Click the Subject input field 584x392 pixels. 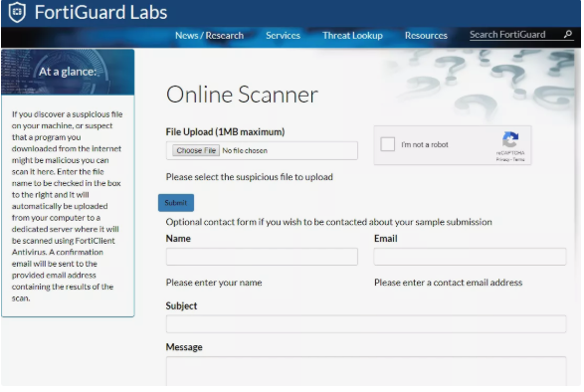[x=366, y=323]
